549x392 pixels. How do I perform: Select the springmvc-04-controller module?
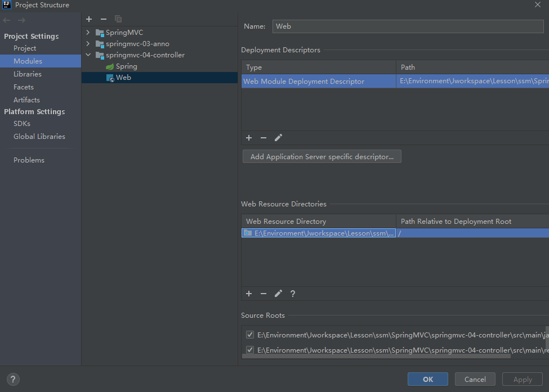point(145,55)
